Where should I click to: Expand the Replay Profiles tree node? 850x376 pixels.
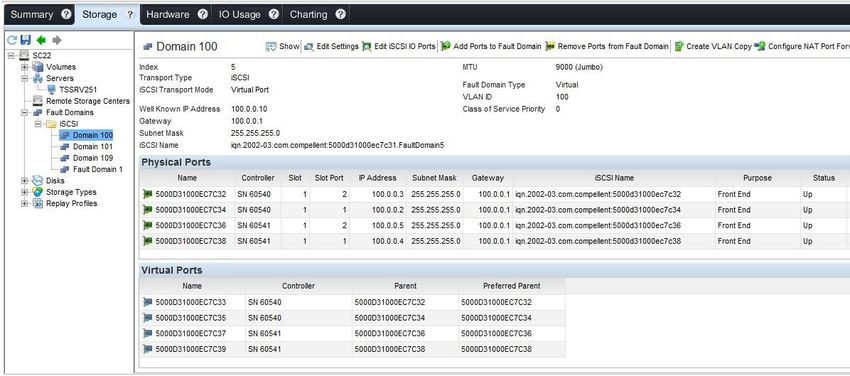(x=24, y=203)
